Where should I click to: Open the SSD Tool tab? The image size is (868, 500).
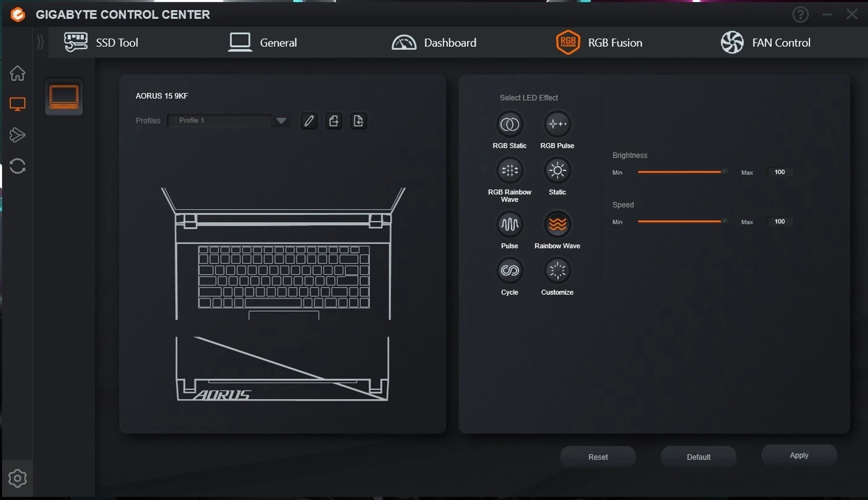pos(101,42)
